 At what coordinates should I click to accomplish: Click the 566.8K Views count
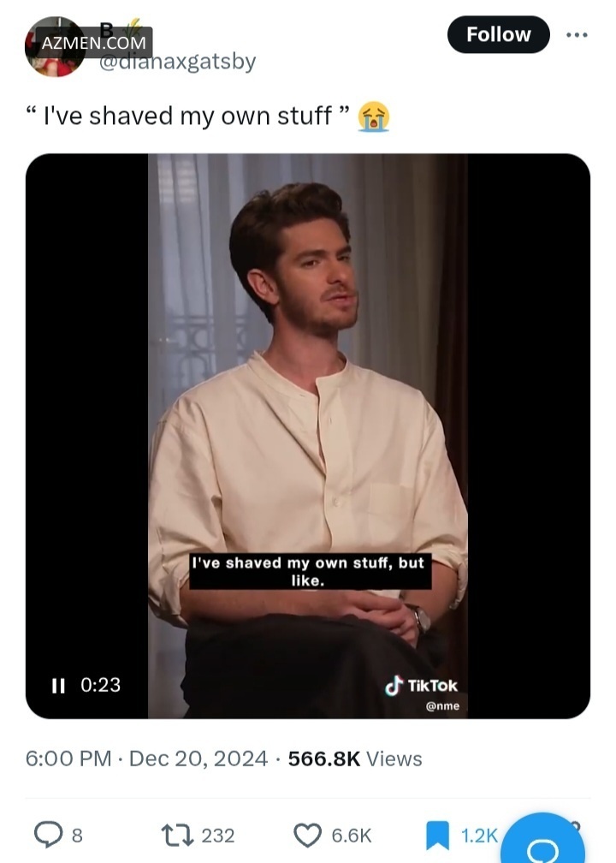tap(355, 759)
